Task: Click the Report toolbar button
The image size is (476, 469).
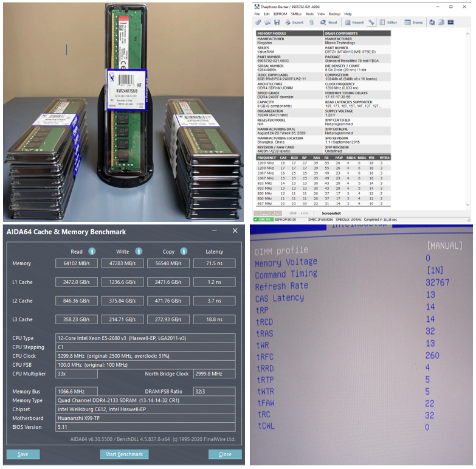Action: (354, 22)
